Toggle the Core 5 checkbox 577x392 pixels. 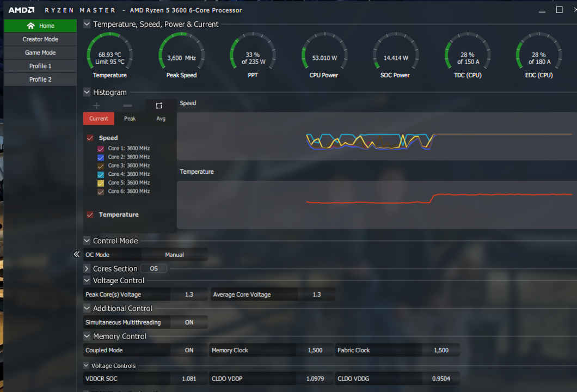(x=101, y=183)
